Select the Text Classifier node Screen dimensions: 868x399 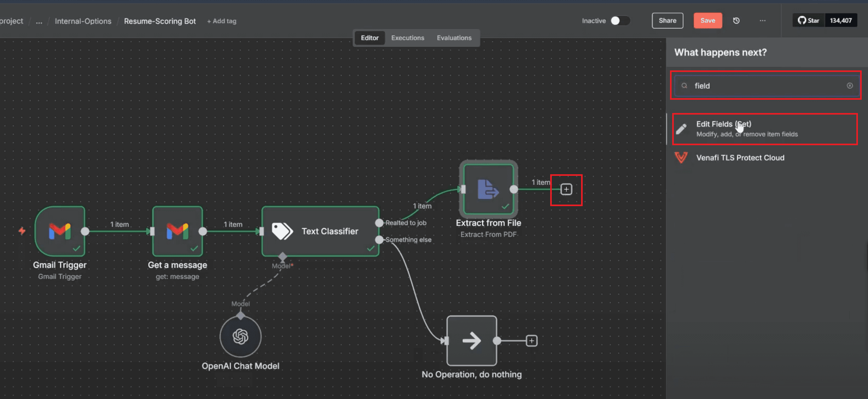(320, 231)
